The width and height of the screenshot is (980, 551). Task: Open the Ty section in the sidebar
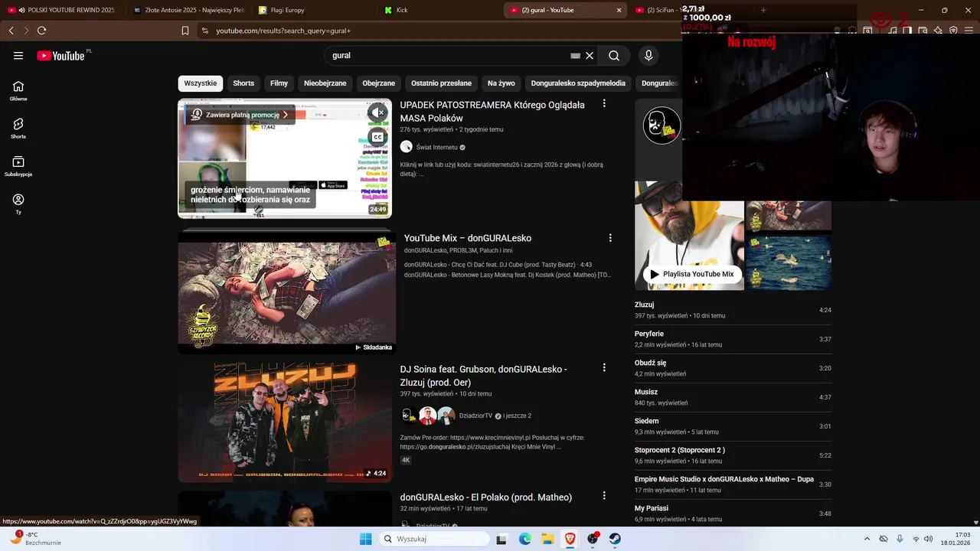click(x=18, y=204)
